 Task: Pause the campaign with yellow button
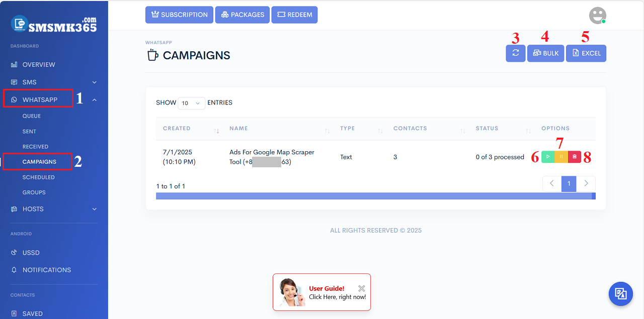(x=561, y=157)
